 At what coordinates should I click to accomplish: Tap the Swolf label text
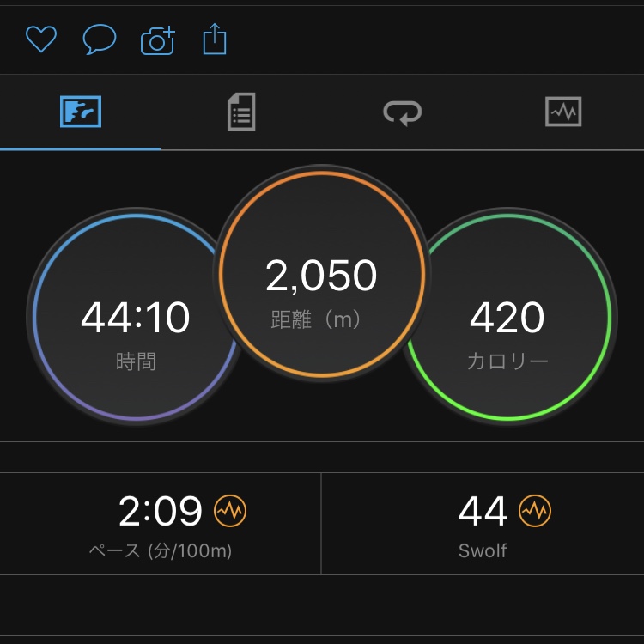tap(483, 550)
